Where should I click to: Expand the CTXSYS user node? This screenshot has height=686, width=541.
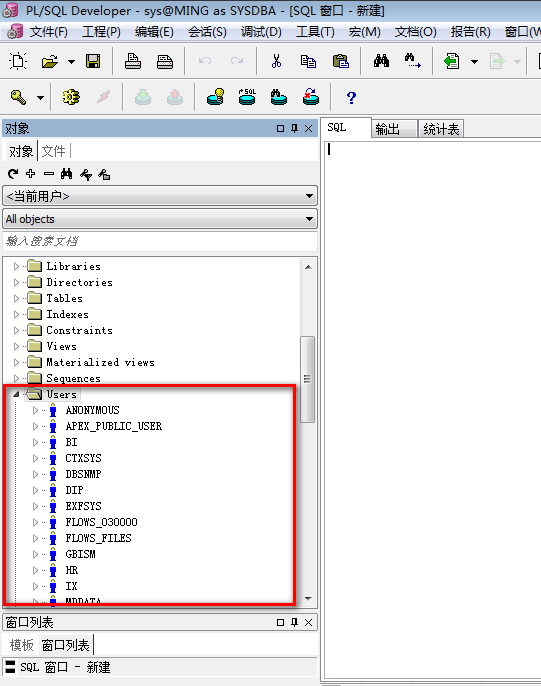(x=35, y=458)
